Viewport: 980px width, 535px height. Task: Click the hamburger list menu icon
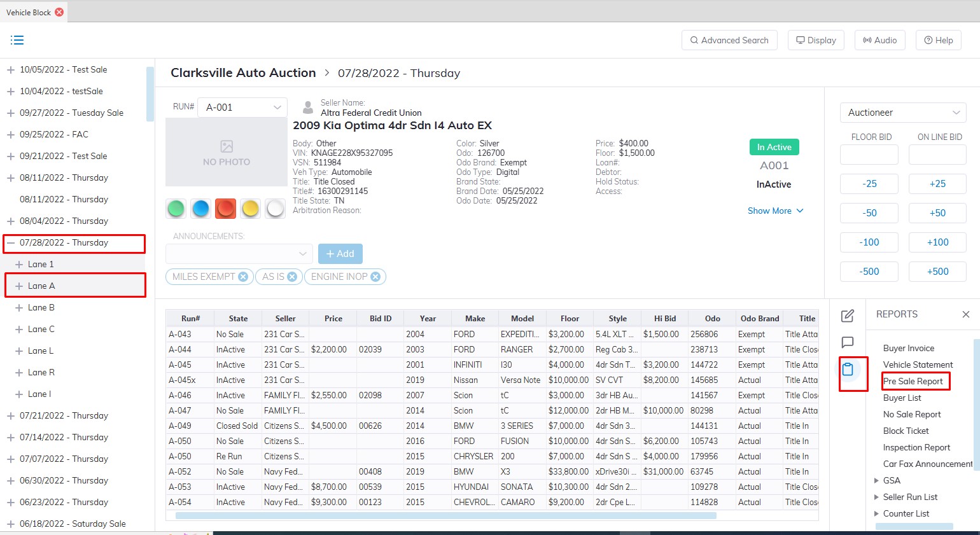(17, 40)
